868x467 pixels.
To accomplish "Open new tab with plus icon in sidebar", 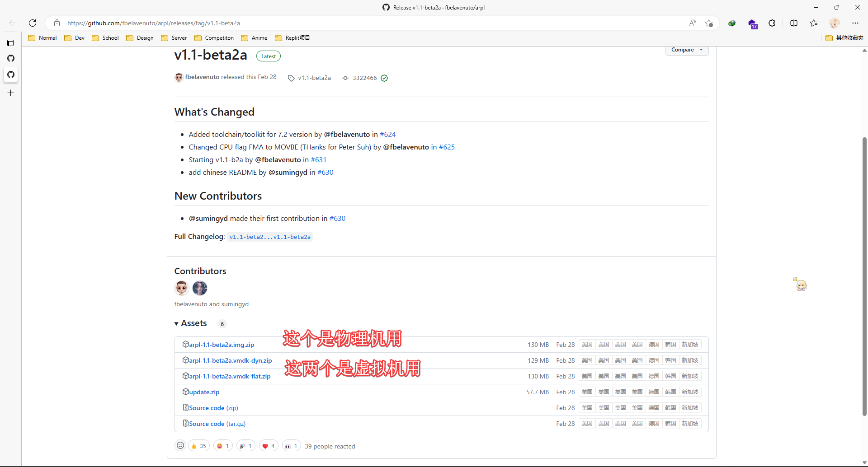I will coord(11,93).
